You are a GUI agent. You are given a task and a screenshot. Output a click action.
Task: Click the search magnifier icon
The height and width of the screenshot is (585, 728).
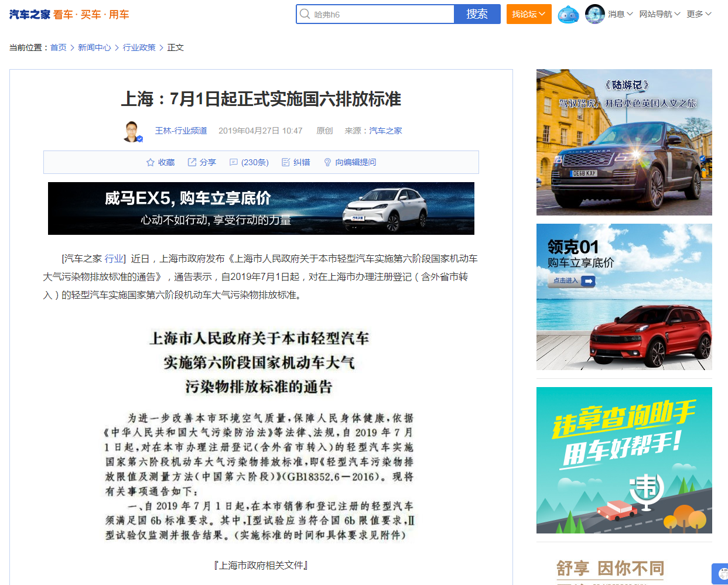coord(305,14)
